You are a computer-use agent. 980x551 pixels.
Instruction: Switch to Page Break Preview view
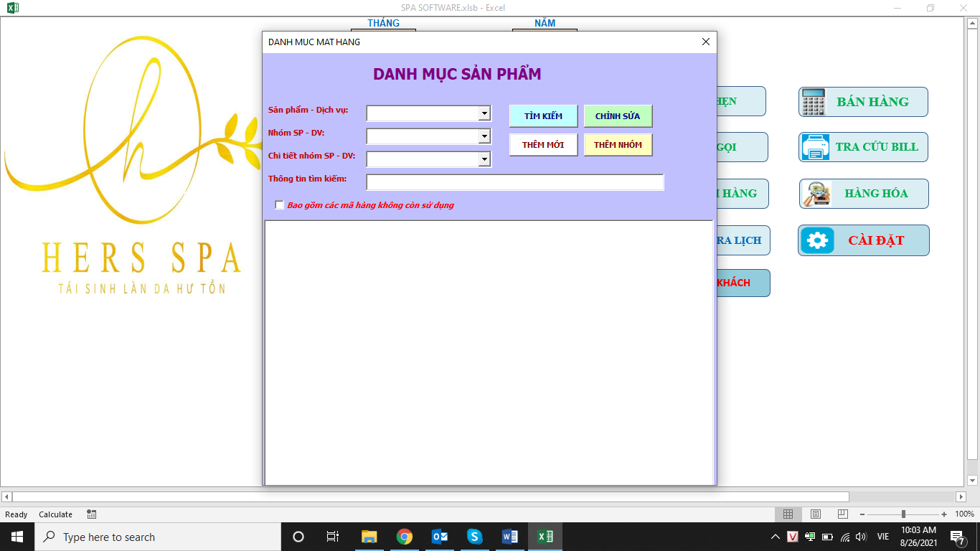point(843,514)
